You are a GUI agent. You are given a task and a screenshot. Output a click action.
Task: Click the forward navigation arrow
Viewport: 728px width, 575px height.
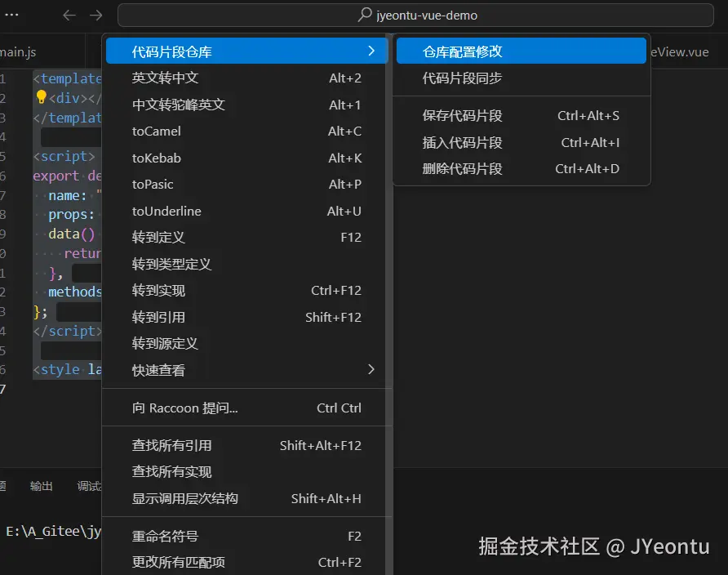[x=95, y=14]
